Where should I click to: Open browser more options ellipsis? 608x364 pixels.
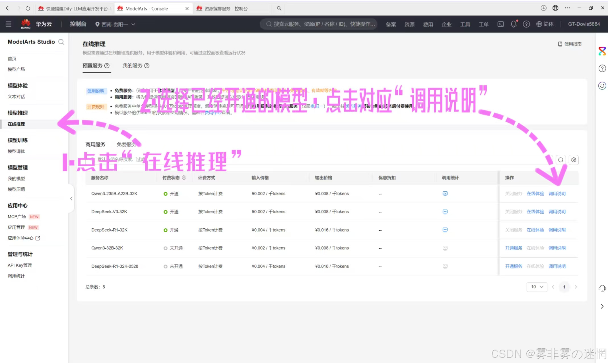(x=567, y=8)
